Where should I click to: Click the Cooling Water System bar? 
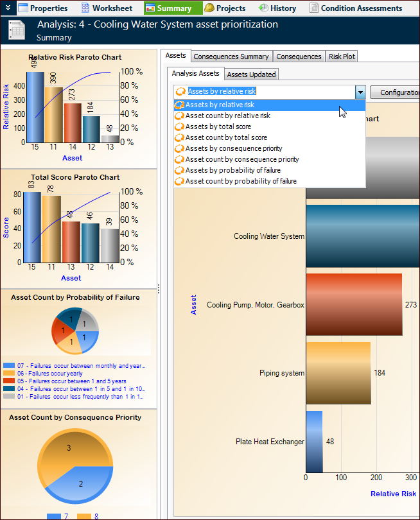pyautogui.click(x=363, y=236)
